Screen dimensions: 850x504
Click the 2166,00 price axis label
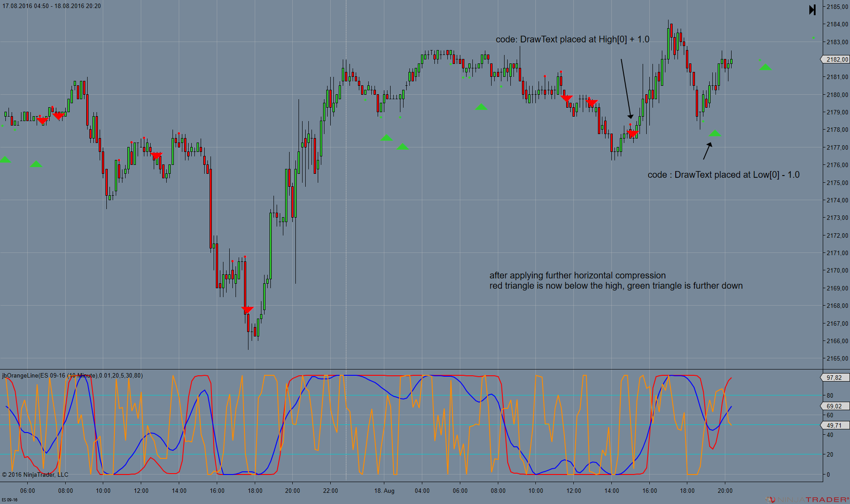pyautogui.click(x=837, y=341)
